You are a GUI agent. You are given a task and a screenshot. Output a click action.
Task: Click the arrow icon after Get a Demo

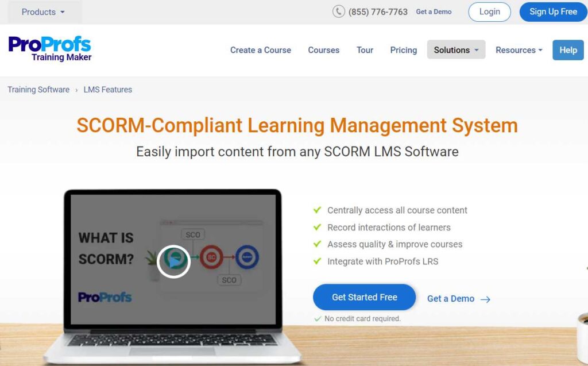[x=486, y=299]
